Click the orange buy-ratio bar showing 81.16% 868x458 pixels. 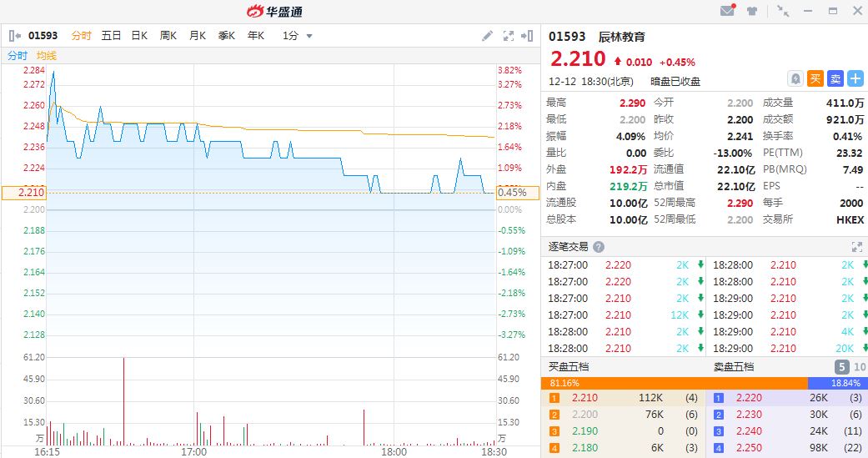pos(674,383)
